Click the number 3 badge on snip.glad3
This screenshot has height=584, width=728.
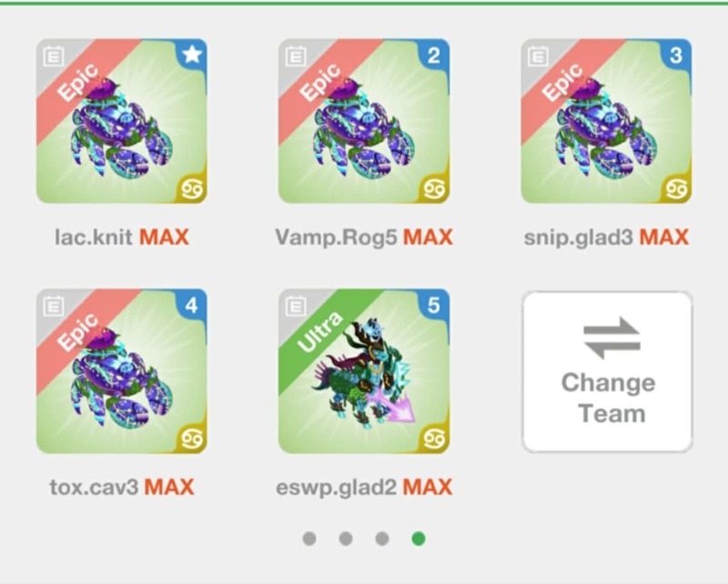tap(676, 55)
